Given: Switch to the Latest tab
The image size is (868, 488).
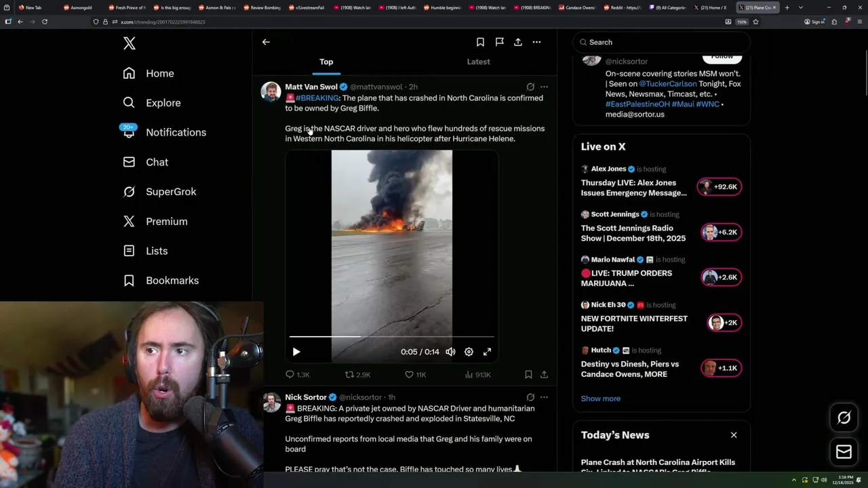Looking at the screenshot, I should click(478, 62).
